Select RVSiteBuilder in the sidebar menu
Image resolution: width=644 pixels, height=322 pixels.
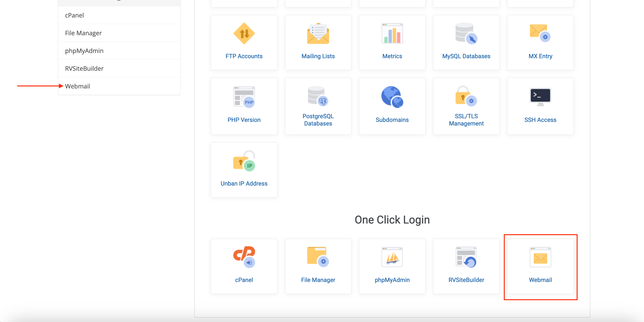coord(119,68)
